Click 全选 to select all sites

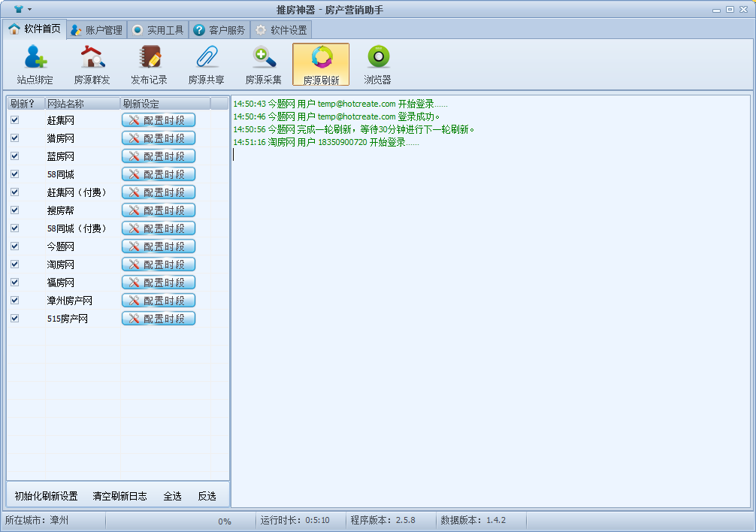click(173, 496)
